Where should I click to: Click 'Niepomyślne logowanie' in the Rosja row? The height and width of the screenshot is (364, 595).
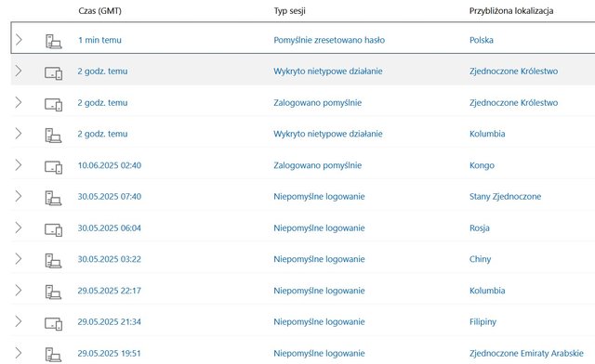(319, 227)
